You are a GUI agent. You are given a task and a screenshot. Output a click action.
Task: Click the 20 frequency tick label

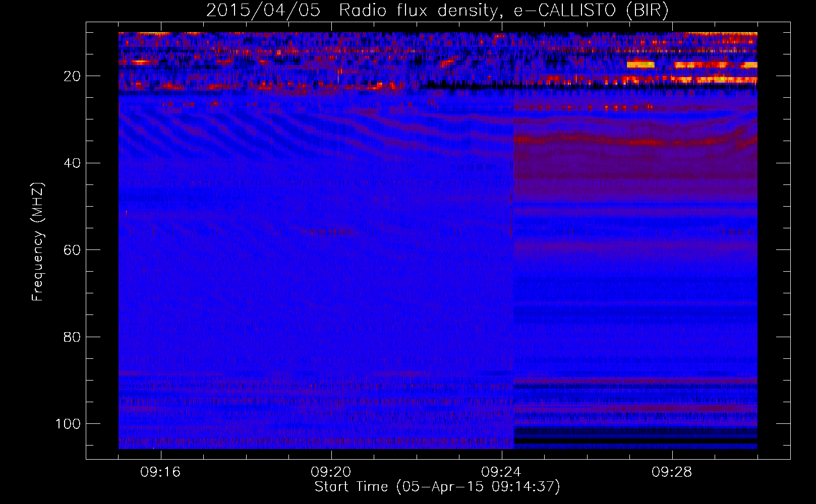coord(72,76)
